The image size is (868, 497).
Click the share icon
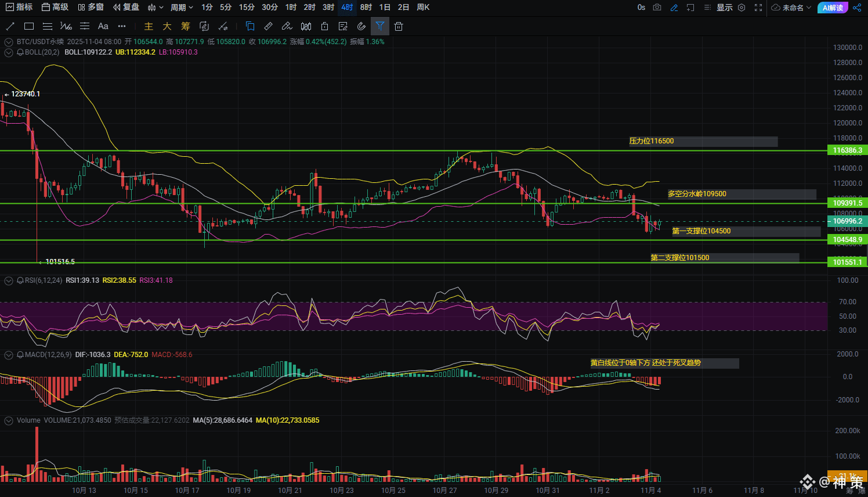(x=857, y=8)
